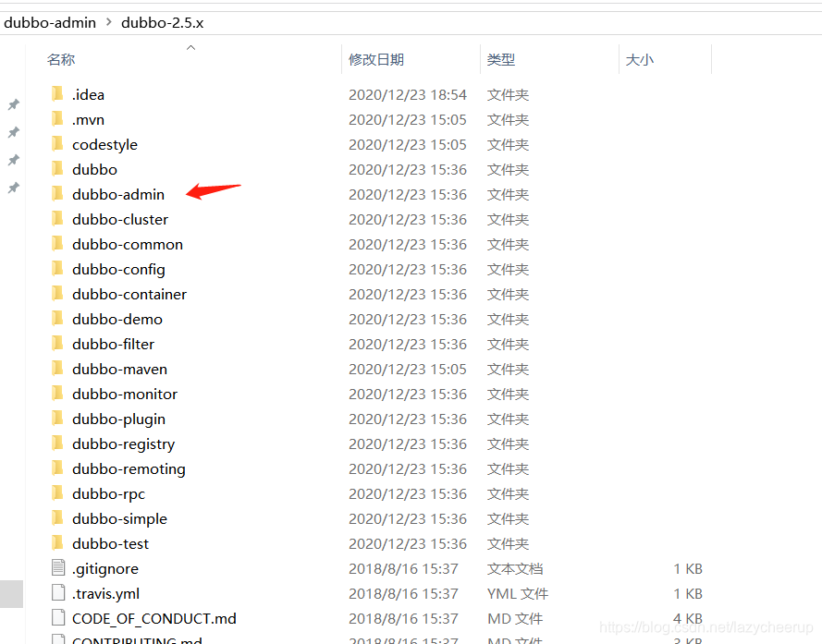Click the YML 文件 type of .travis.yml
Image resolution: width=822 pixels, height=644 pixels.
[x=518, y=594]
